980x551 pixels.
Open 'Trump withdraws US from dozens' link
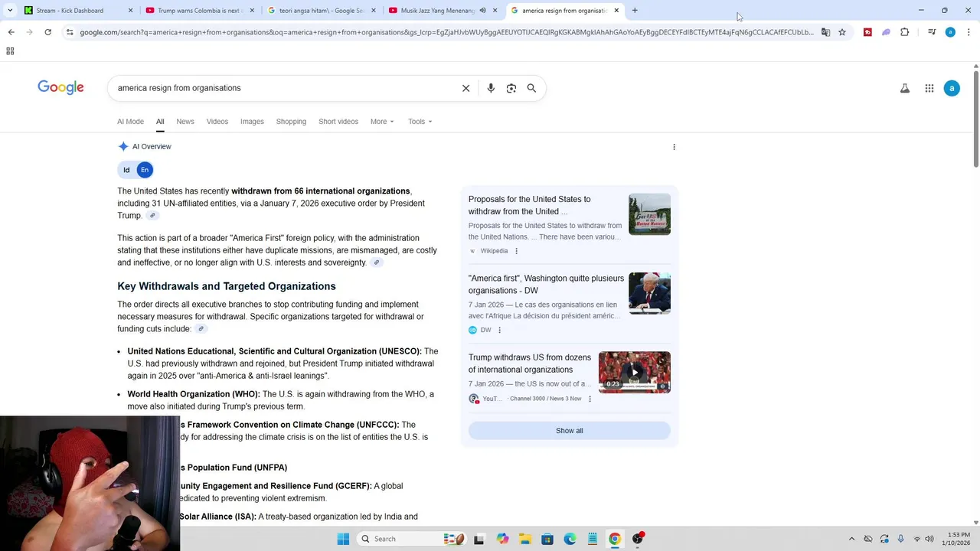point(530,364)
